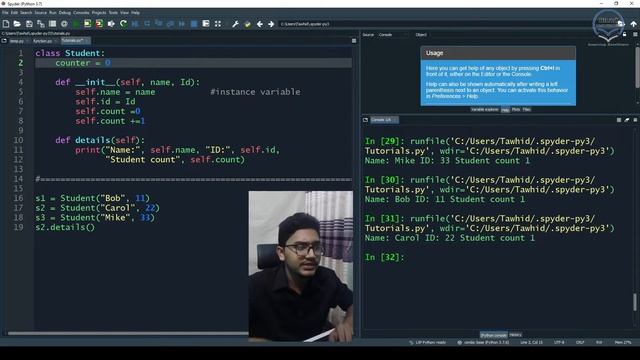Open the Tools menu
This screenshot has height=360, width=640.
click(113, 13)
